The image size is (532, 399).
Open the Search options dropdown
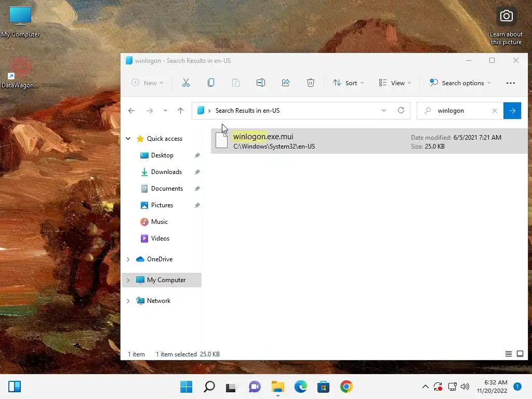pyautogui.click(x=460, y=83)
